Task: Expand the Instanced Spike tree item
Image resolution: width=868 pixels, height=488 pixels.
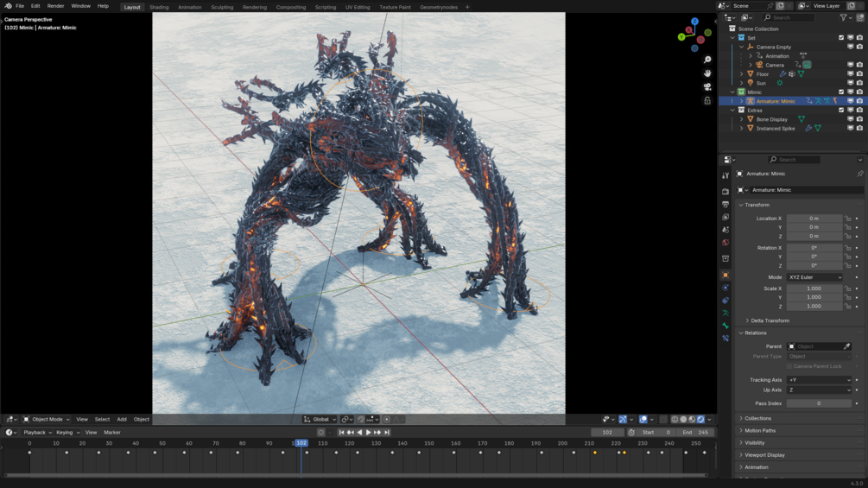Action: tap(742, 129)
